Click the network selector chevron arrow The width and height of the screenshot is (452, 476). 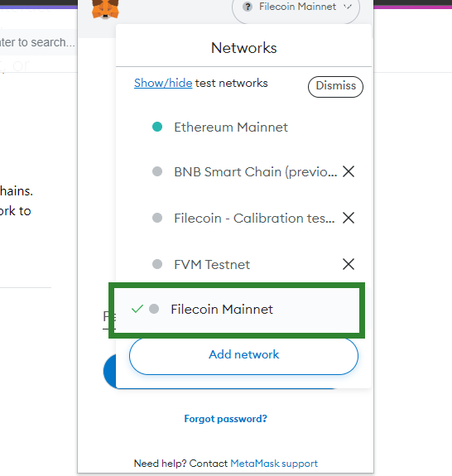[348, 7]
